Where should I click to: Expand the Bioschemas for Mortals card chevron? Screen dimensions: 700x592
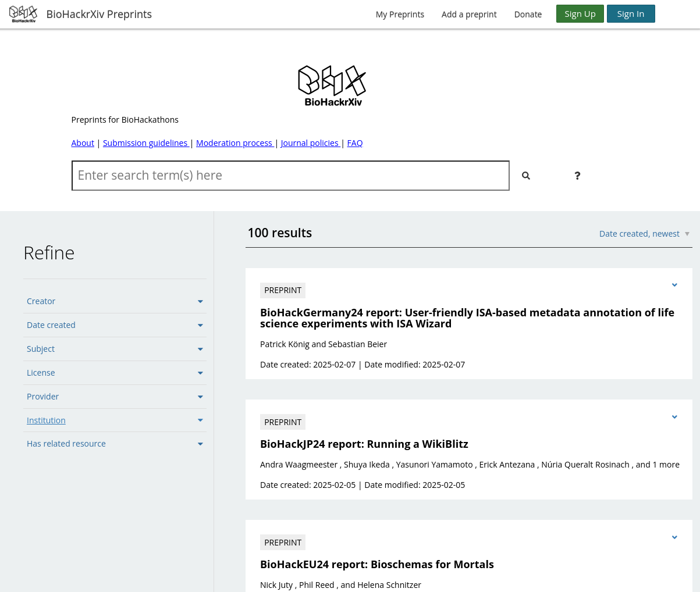coord(674,537)
